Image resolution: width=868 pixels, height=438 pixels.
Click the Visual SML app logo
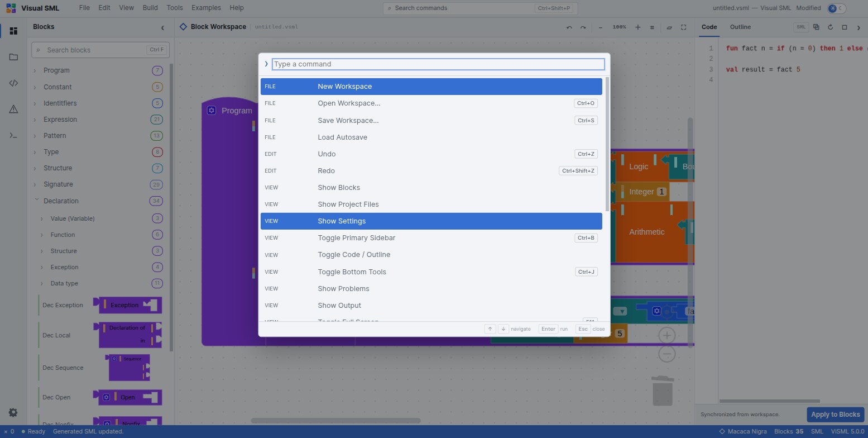tap(11, 8)
